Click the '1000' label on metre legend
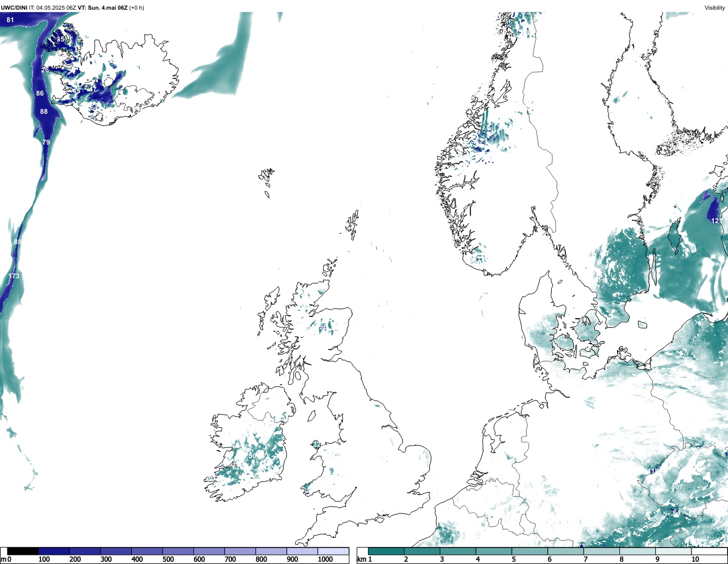The height and width of the screenshot is (564, 728). (x=325, y=559)
